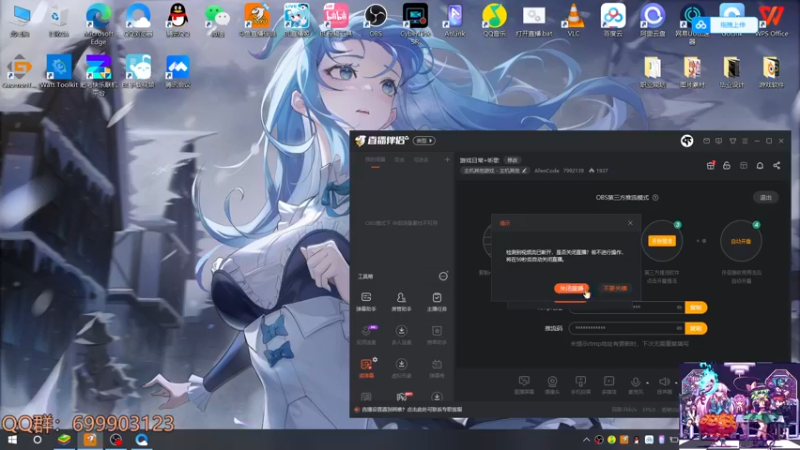Switch to the second scene tab
The width and height of the screenshot is (800, 450).
tap(399, 160)
